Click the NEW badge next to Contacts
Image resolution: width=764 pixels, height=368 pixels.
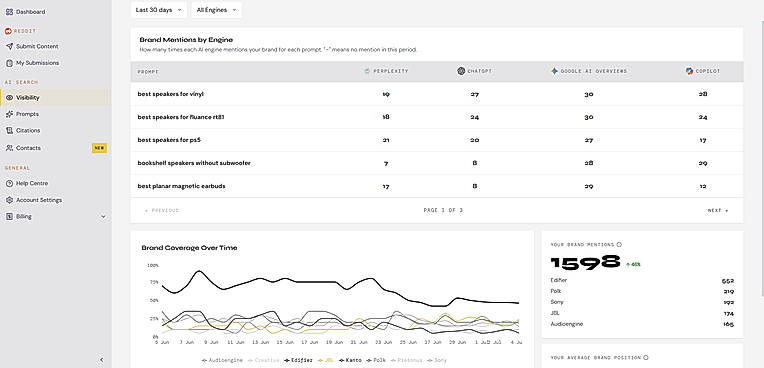tap(99, 148)
